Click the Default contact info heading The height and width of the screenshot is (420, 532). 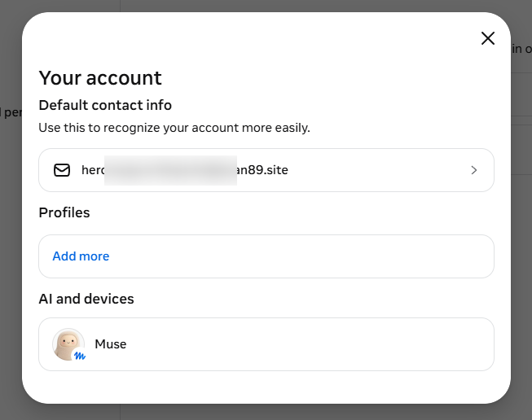point(105,105)
